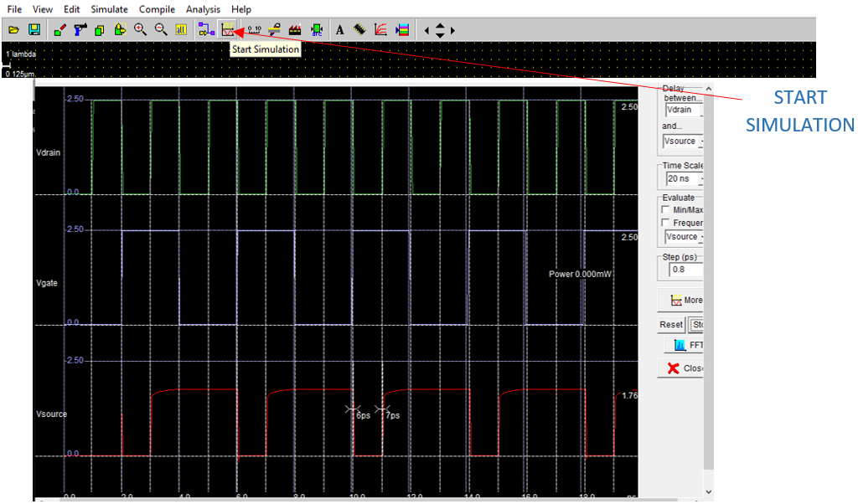Open the Help menu

coord(241,9)
